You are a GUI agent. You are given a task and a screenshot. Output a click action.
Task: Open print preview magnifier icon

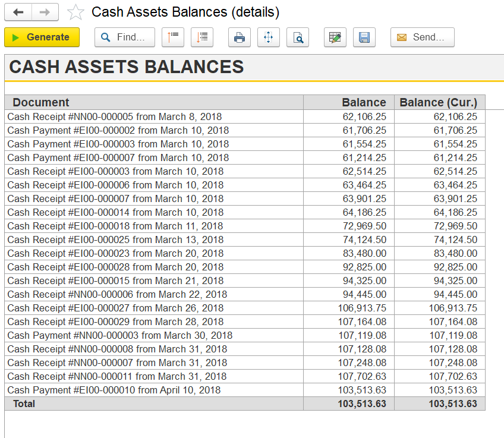(297, 37)
